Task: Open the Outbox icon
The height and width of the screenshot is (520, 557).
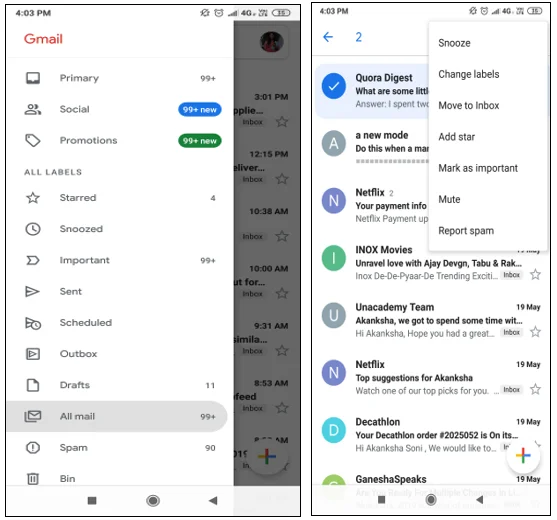Action: click(33, 354)
